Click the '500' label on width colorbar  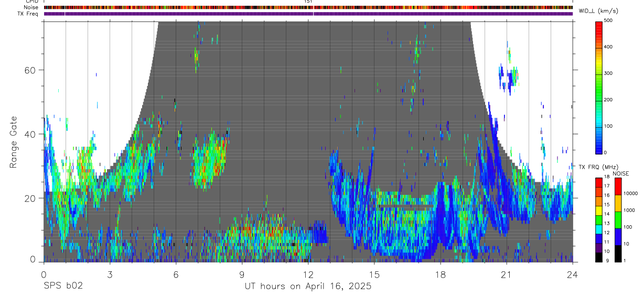point(608,20)
